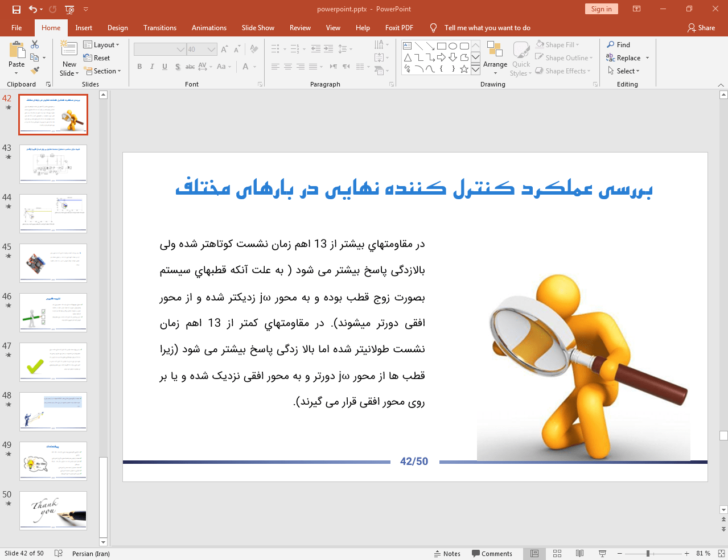The image size is (728, 560).
Task: Start Slide Show from status bar icon
Action: 602,553
